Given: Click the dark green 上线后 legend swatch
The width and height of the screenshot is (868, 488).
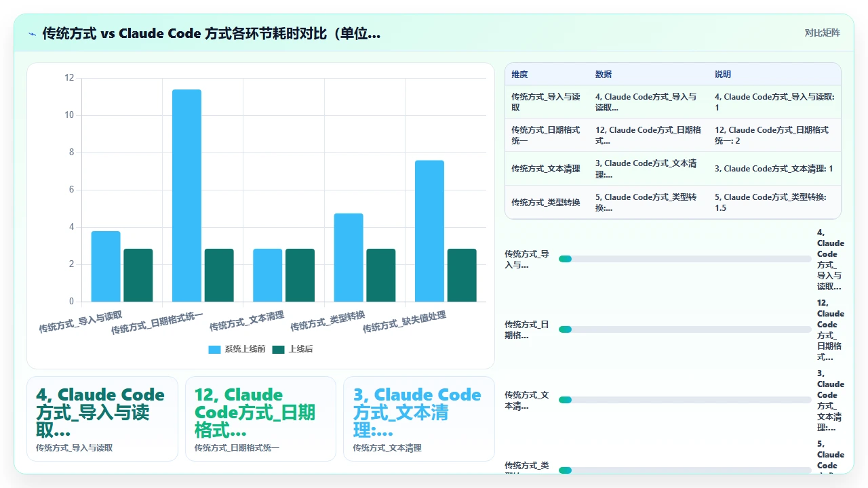Looking at the screenshot, I should click(278, 349).
